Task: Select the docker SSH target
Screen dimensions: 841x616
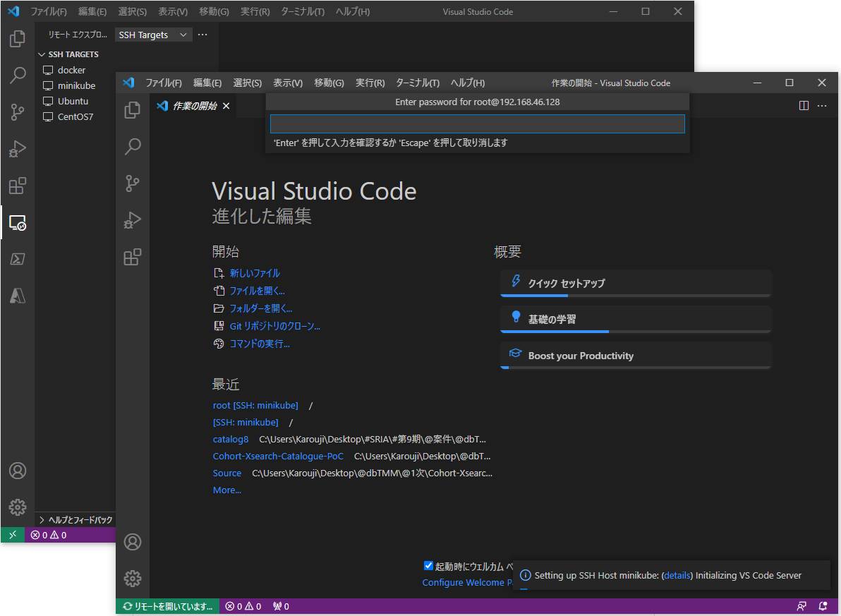Action: pos(71,71)
